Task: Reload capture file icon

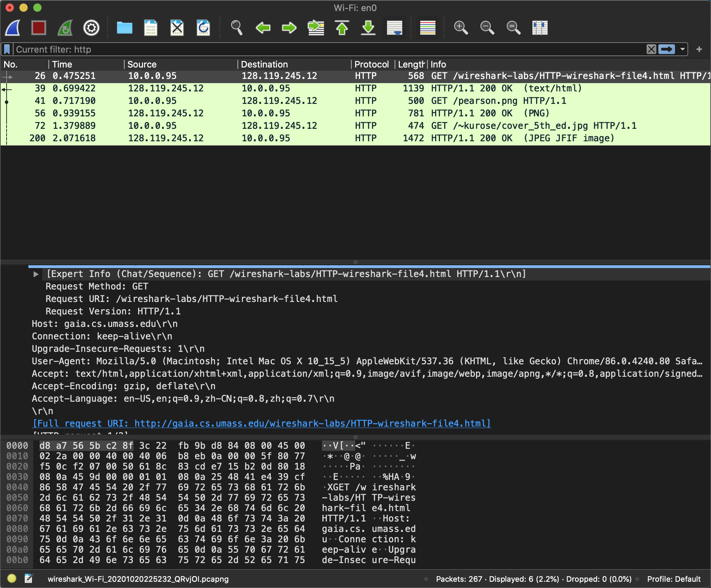Action: click(x=203, y=28)
